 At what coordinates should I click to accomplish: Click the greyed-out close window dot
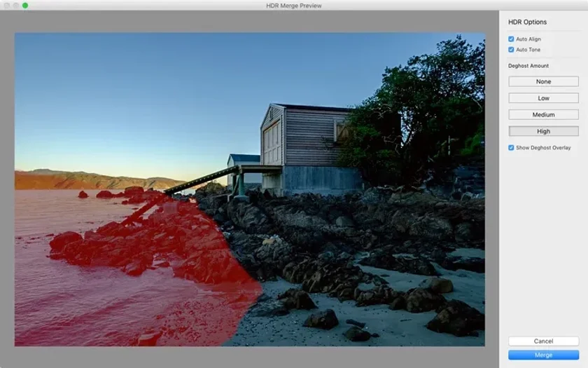[x=7, y=6]
